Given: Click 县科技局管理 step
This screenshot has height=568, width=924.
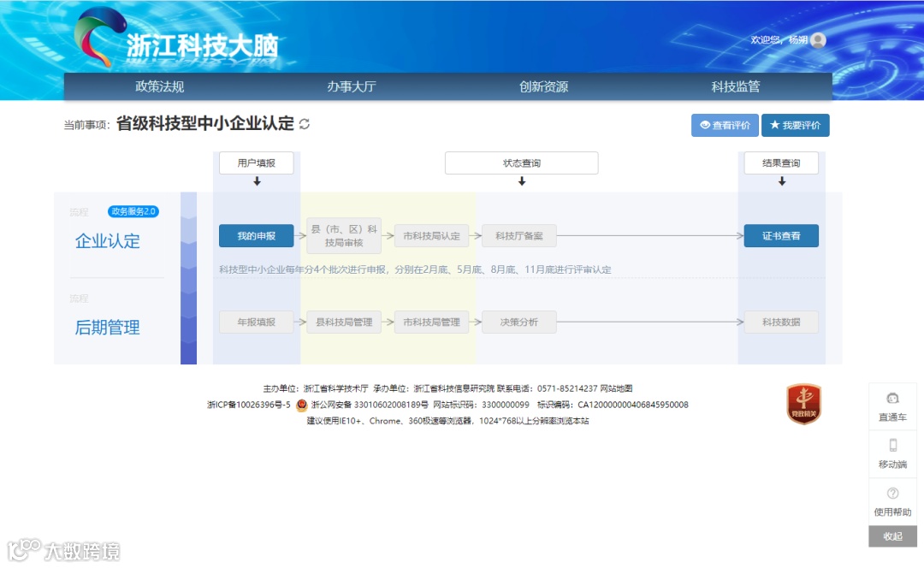Looking at the screenshot, I should pyautogui.click(x=344, y=322).
